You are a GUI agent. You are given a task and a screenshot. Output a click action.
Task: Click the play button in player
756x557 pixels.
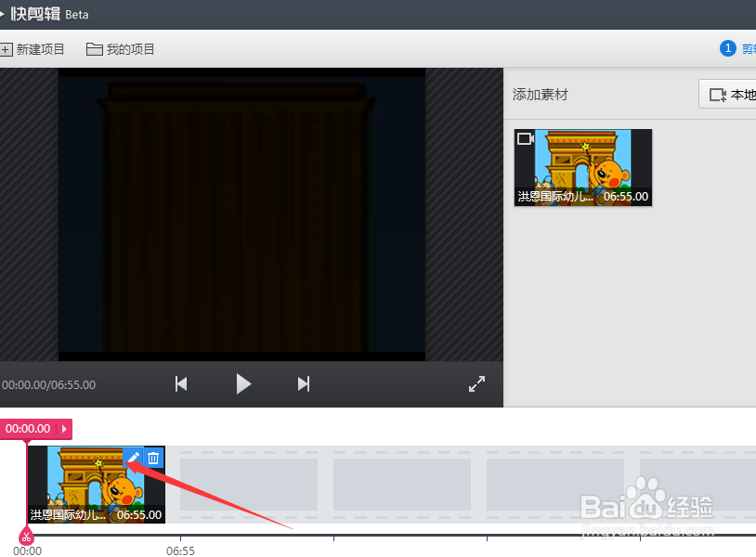[x=243, y=384]
